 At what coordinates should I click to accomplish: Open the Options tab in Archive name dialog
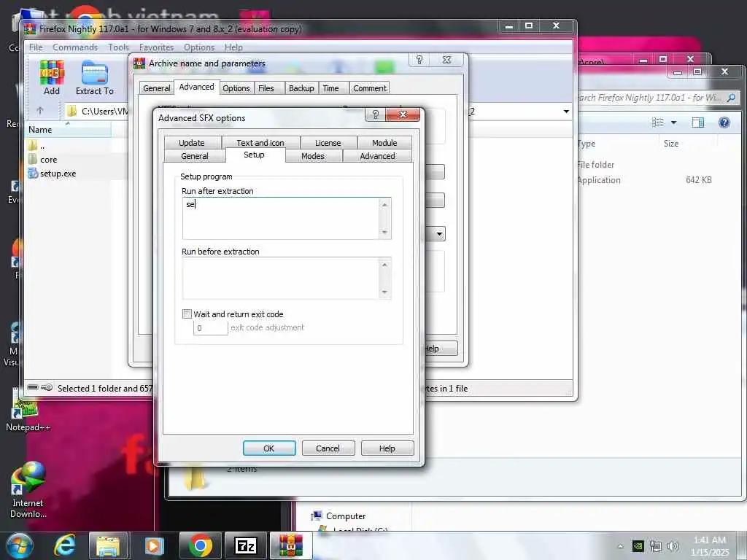point(236,88)
